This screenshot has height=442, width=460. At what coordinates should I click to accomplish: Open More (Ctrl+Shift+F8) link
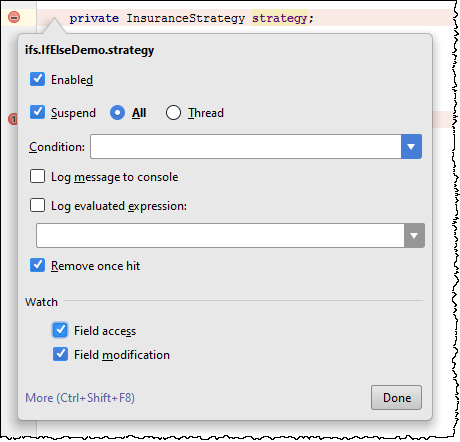pos(80,398)
